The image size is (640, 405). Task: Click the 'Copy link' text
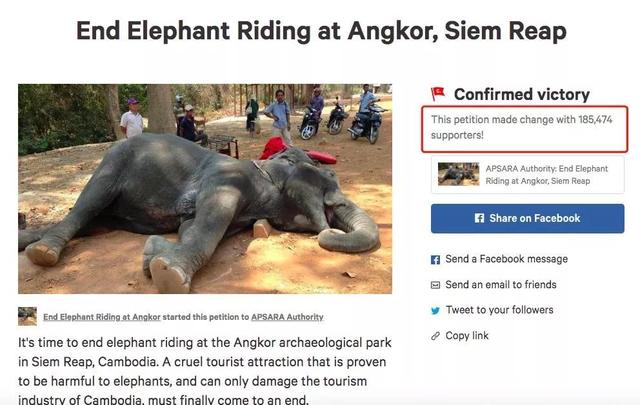(467, 336)
